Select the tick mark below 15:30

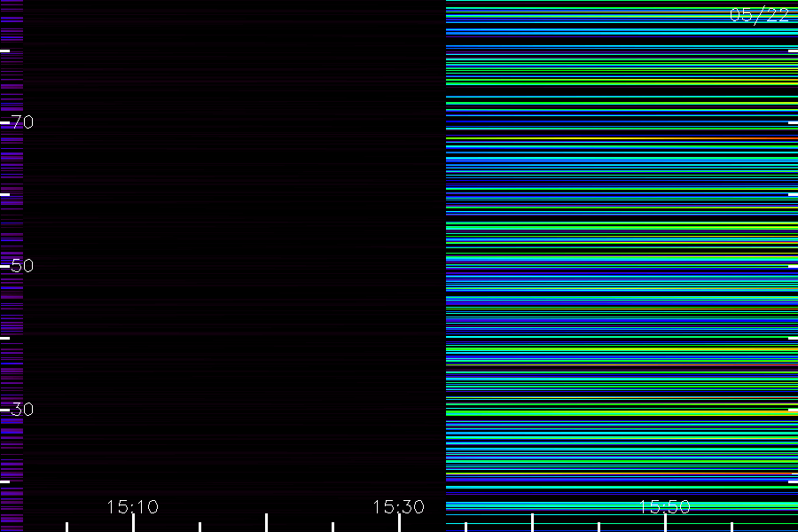pyautogui.click(x=400, y=523)
